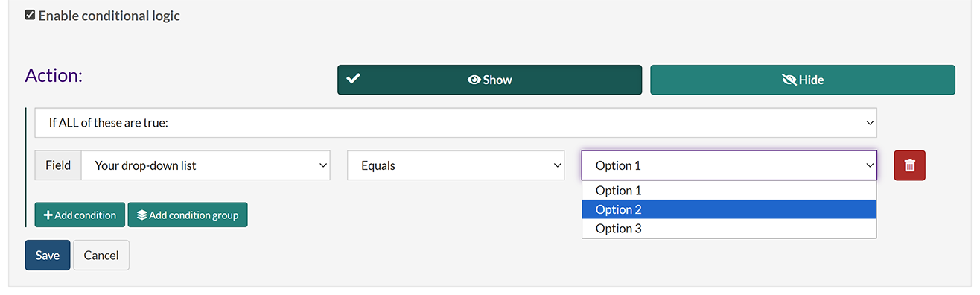Open the 'Your drop-down list' field selector
Screen dimensions: 980x295
(206, 165)
